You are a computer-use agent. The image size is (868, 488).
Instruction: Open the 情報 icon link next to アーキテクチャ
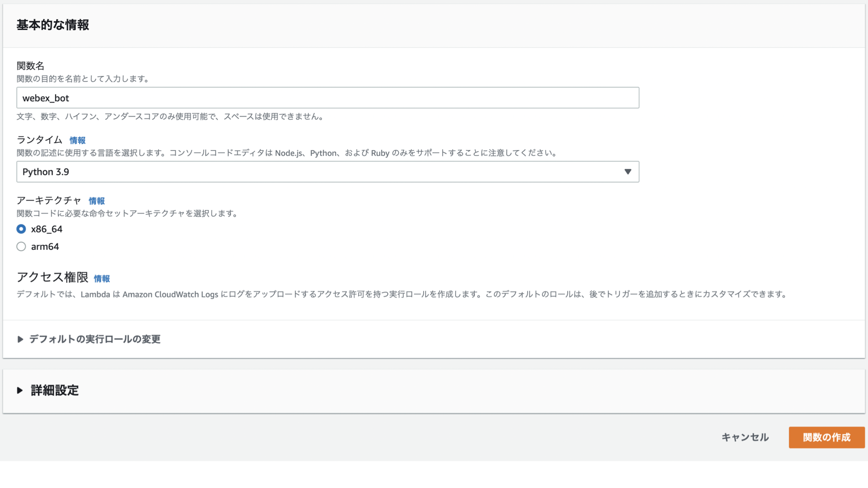pos(96,201)
